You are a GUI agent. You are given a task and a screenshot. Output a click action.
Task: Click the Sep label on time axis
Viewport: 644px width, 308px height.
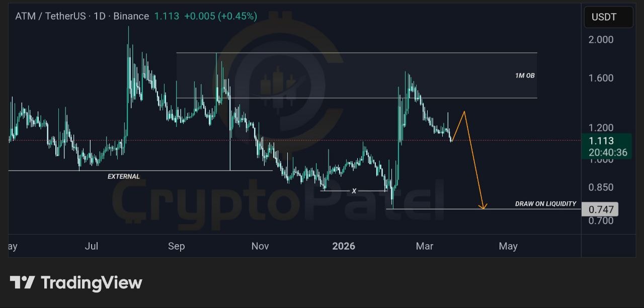[176, 246]
